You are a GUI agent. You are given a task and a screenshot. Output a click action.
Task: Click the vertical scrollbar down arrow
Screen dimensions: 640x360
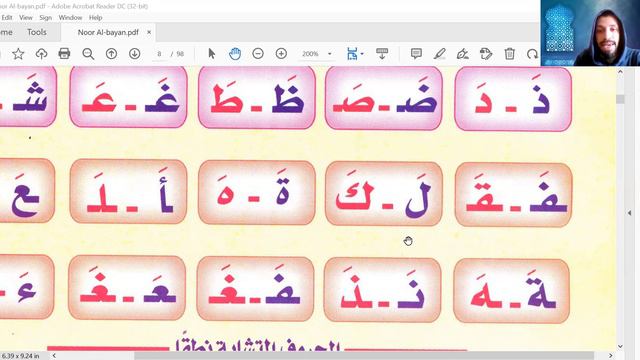pos(620,346)
